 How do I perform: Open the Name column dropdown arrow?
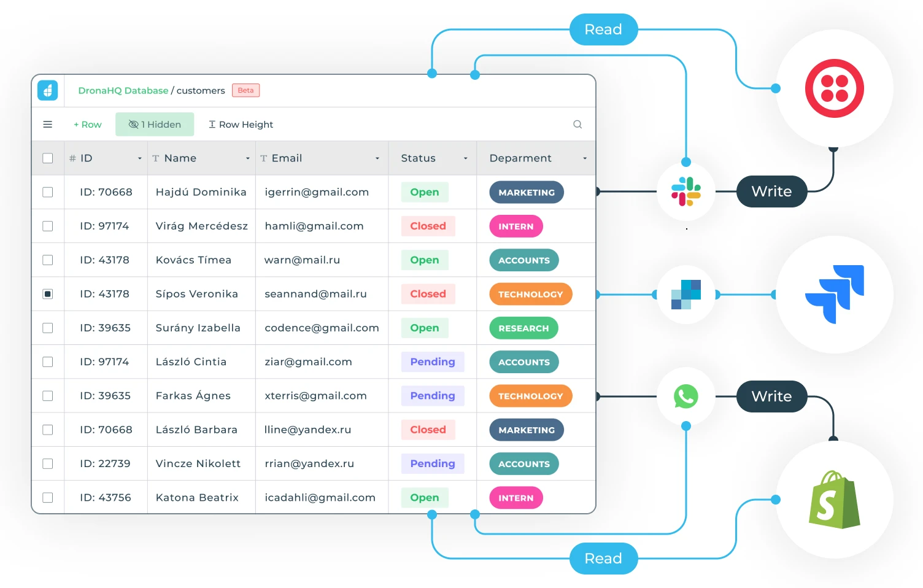point(248,158)
